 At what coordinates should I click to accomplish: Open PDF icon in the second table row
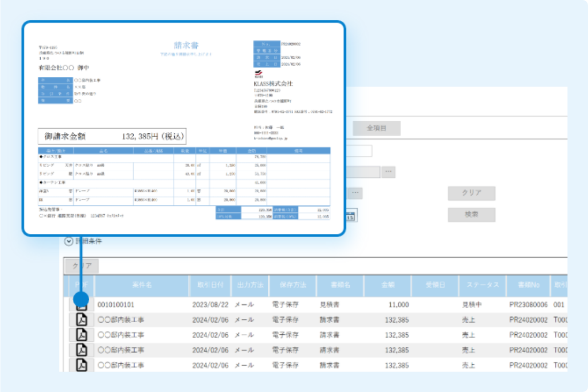[x=82, y=320]
